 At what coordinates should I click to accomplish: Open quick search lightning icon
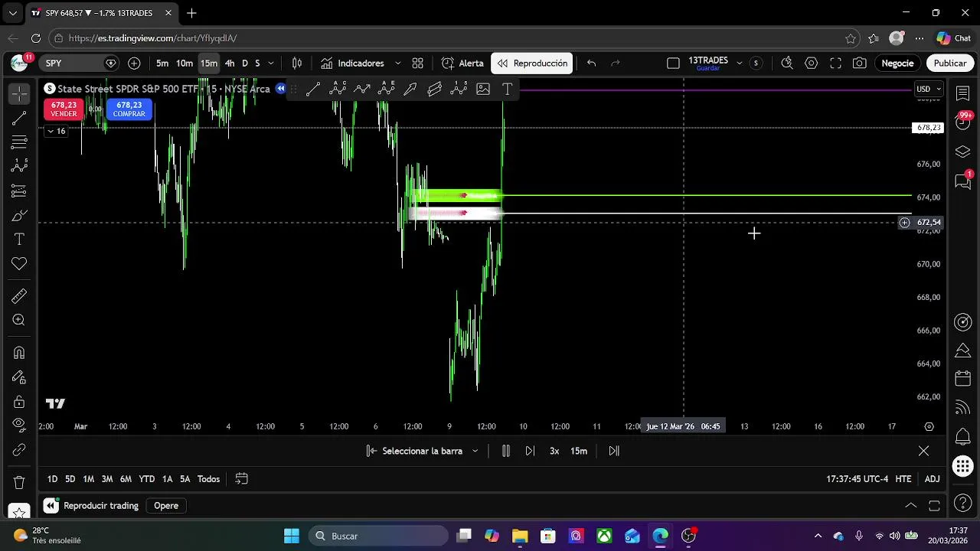click(787, 64)
